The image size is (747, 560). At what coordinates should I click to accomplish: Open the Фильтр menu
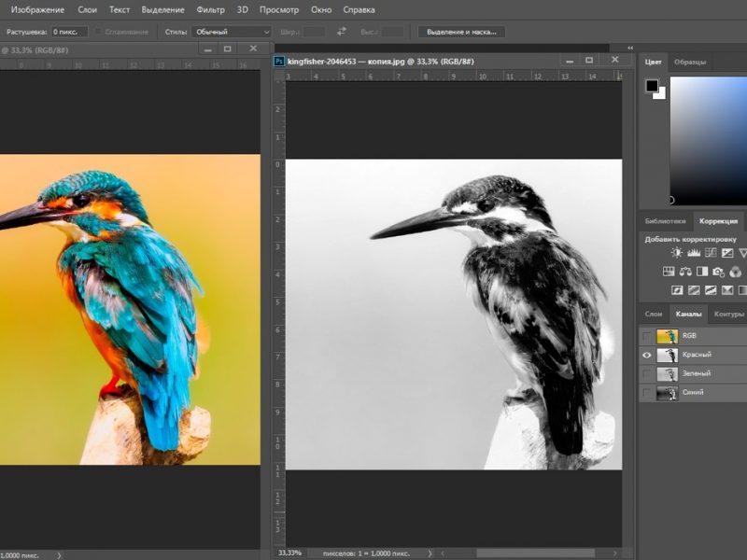210,9
